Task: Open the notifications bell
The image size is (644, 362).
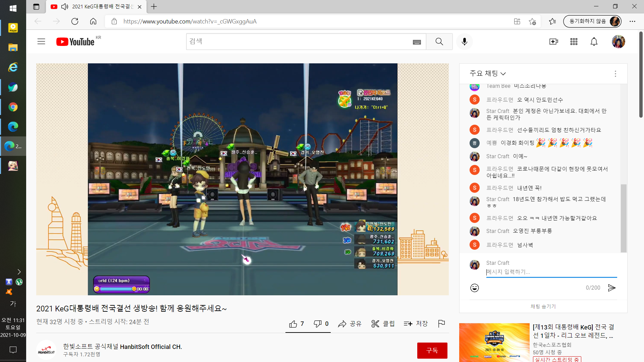Action: tap(594, 42)
